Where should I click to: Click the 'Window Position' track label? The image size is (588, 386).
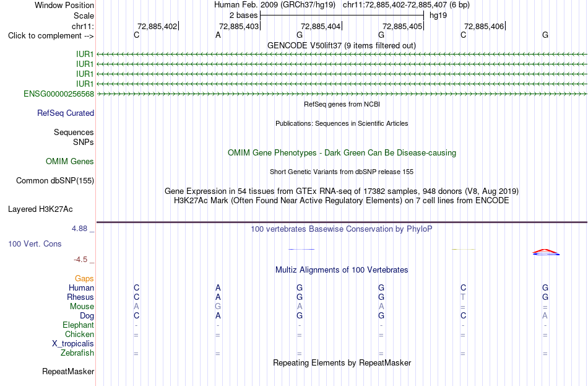point(64,5)
